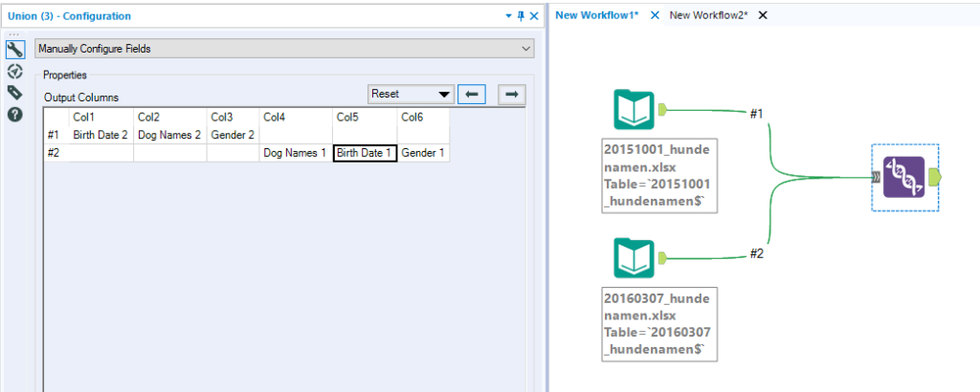Select row header #2 in Output Columns
980x392 pixels.
pyautogui.click(x=56, y=153)
